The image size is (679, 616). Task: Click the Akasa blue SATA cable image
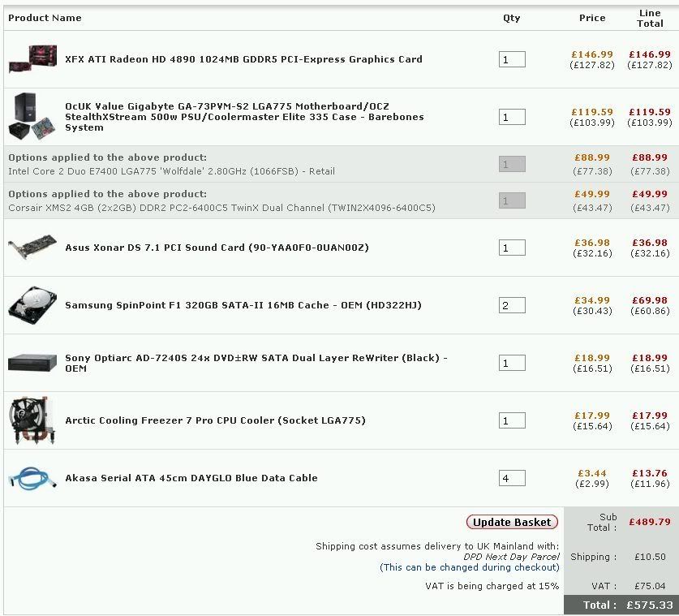32,478
